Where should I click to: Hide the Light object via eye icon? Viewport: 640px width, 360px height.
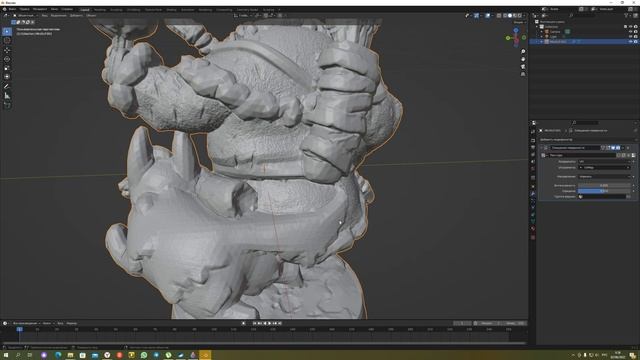point(630,36)
